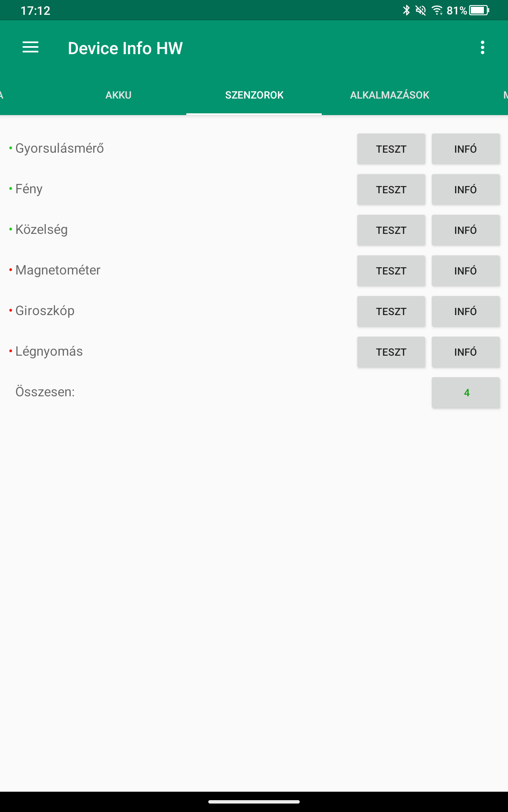Switch to the ALKALMAZÁSOK tab
The width and height of the screenshot is (508, 812).
389,95
